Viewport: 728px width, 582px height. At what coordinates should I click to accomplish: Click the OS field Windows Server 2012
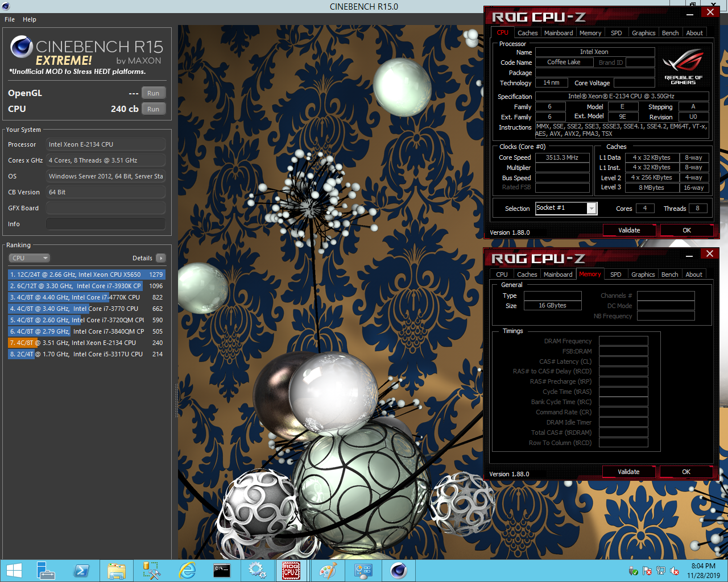click(x=106, y=176)
